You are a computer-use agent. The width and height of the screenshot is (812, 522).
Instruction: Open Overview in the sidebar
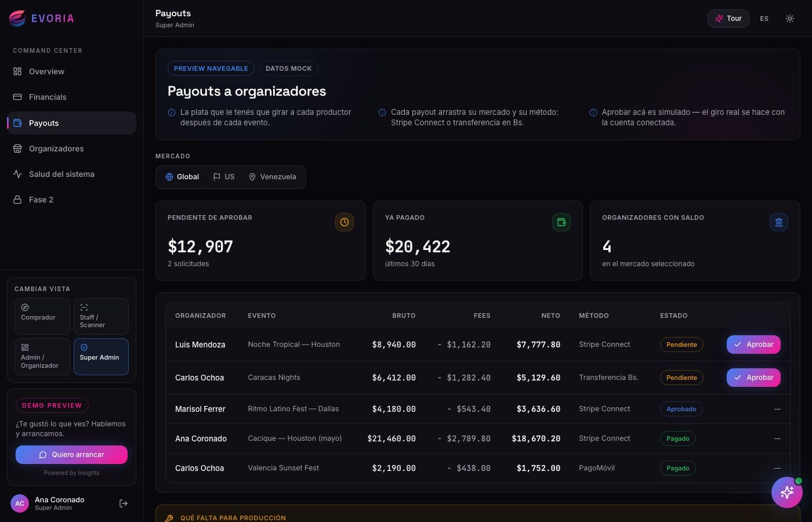coord(71,71)
